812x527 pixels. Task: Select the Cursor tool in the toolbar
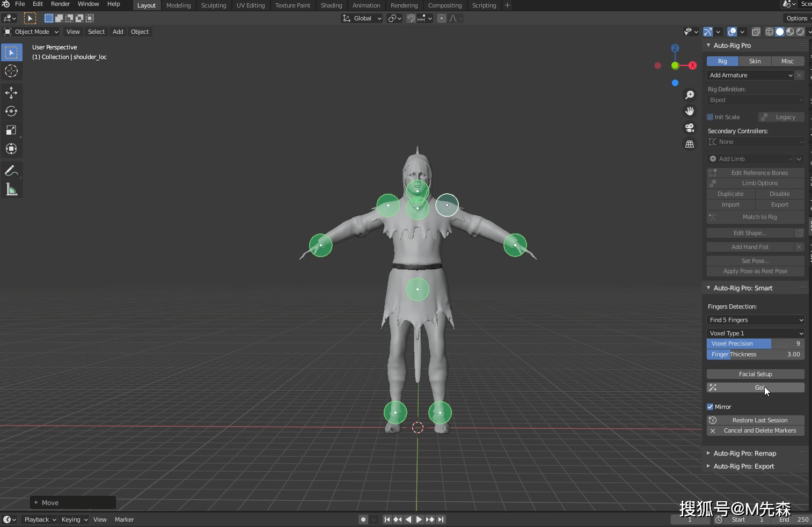(x=11, y=71)
